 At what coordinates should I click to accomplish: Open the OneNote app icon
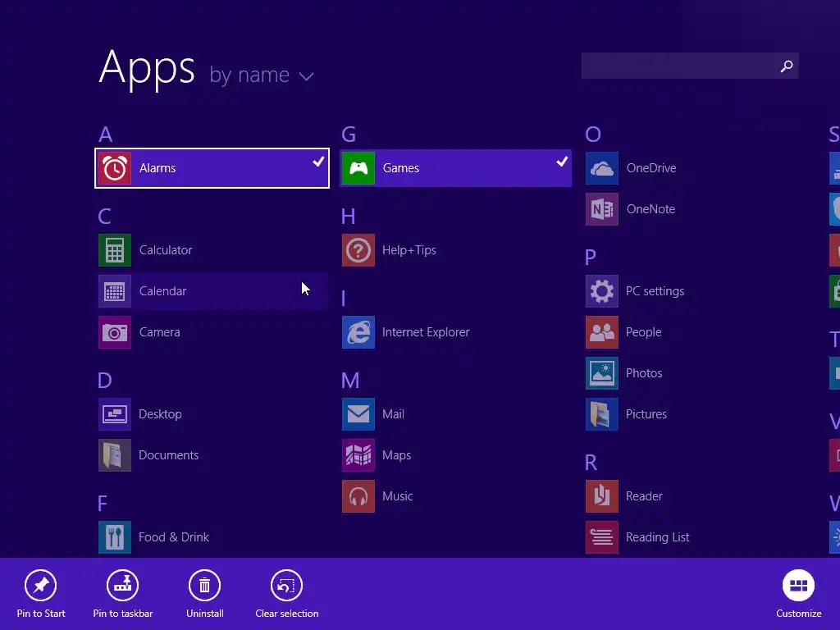coord(602,209)
